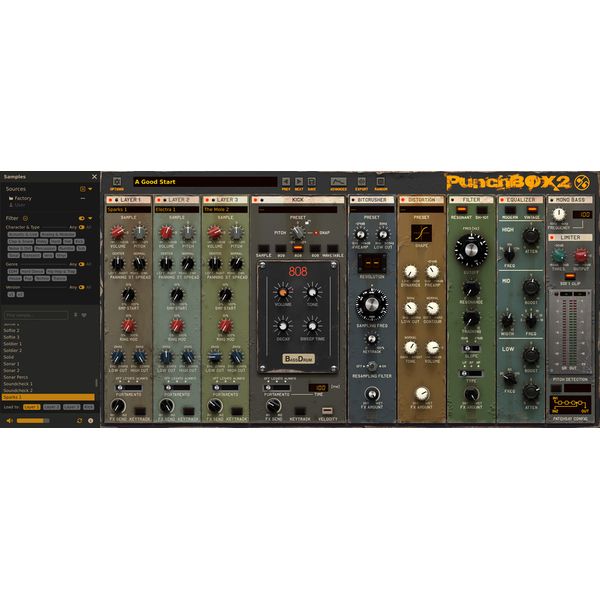Click the Layer 2 Ring Mod red knob
The image size is (600, 600).
[x=177, y=326]
